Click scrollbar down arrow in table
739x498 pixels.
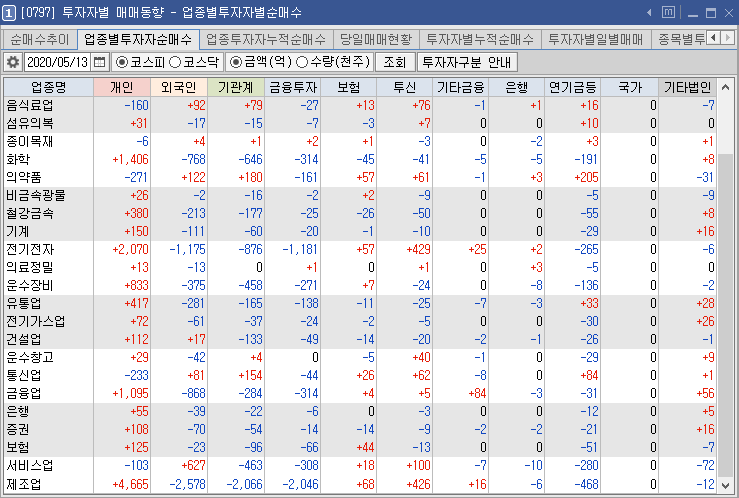[726, 485]
